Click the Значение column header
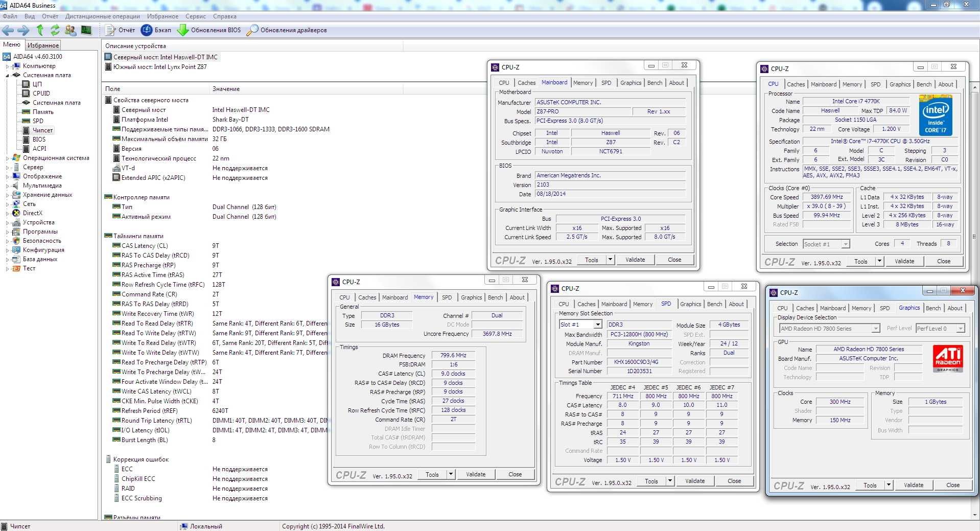Screen dimensions: 980x531 click(307, 89)
